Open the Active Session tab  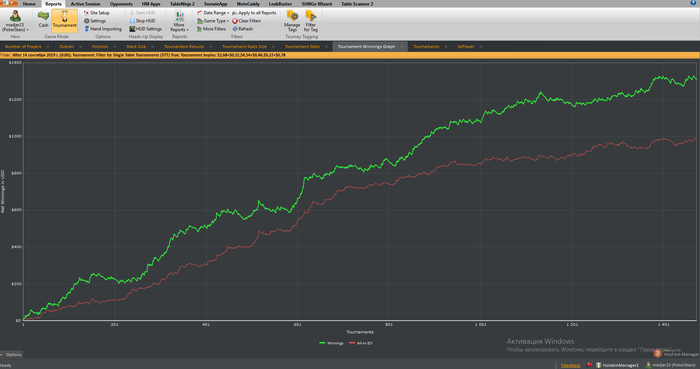pyautogui.click(x=85, y=4)
